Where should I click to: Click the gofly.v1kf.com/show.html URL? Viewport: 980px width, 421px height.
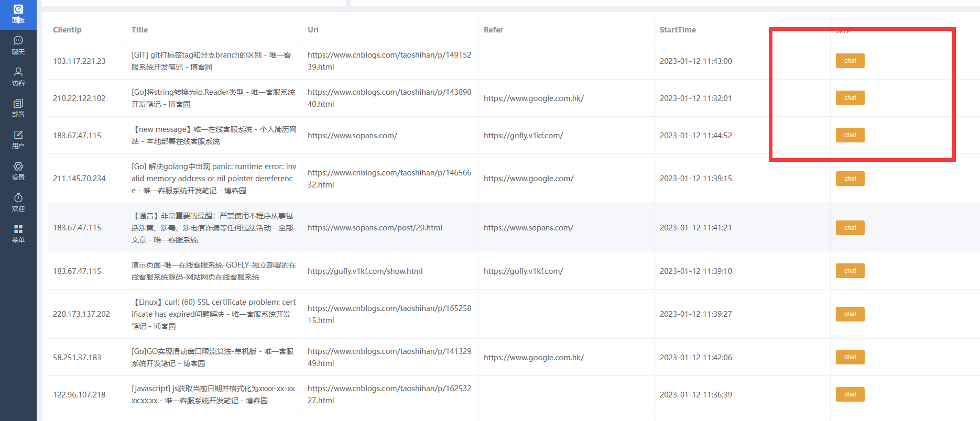tap(365, 271)
